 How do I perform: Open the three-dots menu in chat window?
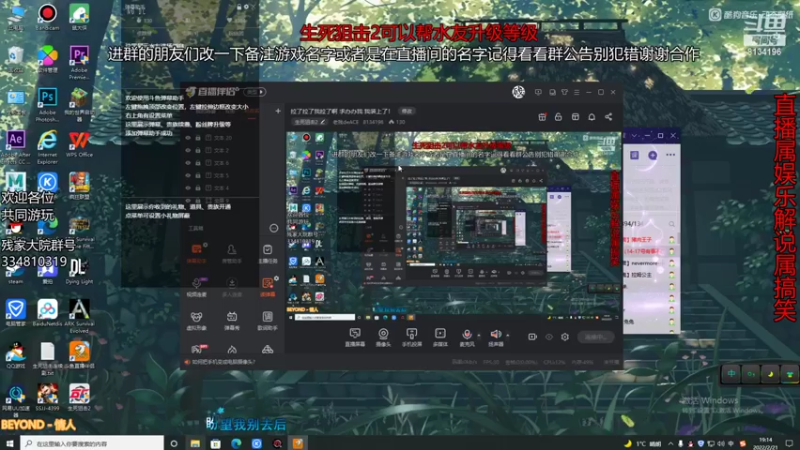click(x=670, y=155)
